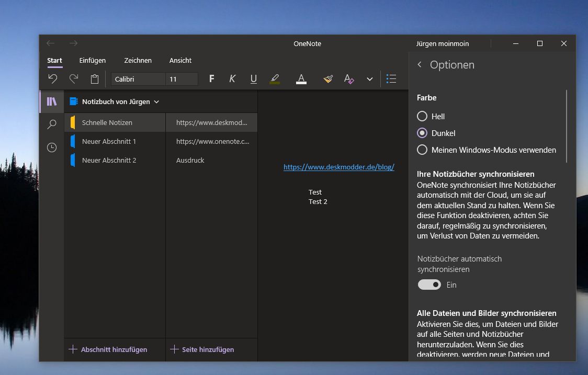Click the Jürgen moinmoin account name
Image resolution: width=588 pixels, height=375 pixels.
coord(443,43)
